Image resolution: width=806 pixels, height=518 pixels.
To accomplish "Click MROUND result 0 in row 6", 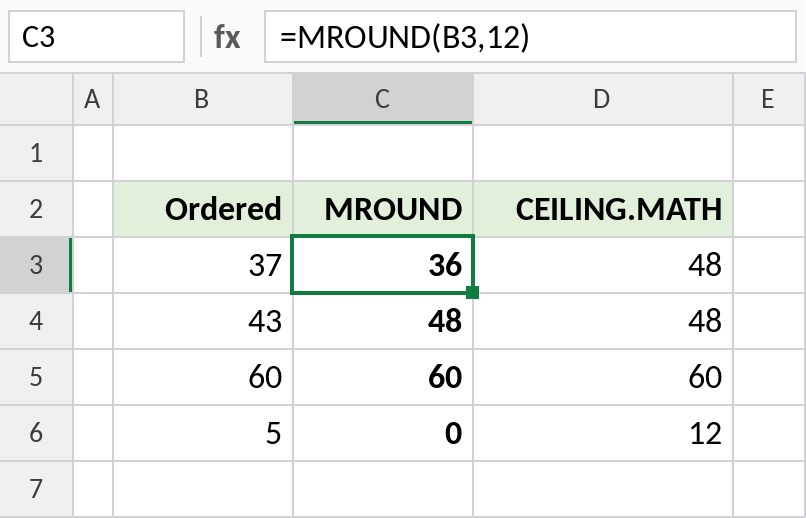I will pos(383,433).
